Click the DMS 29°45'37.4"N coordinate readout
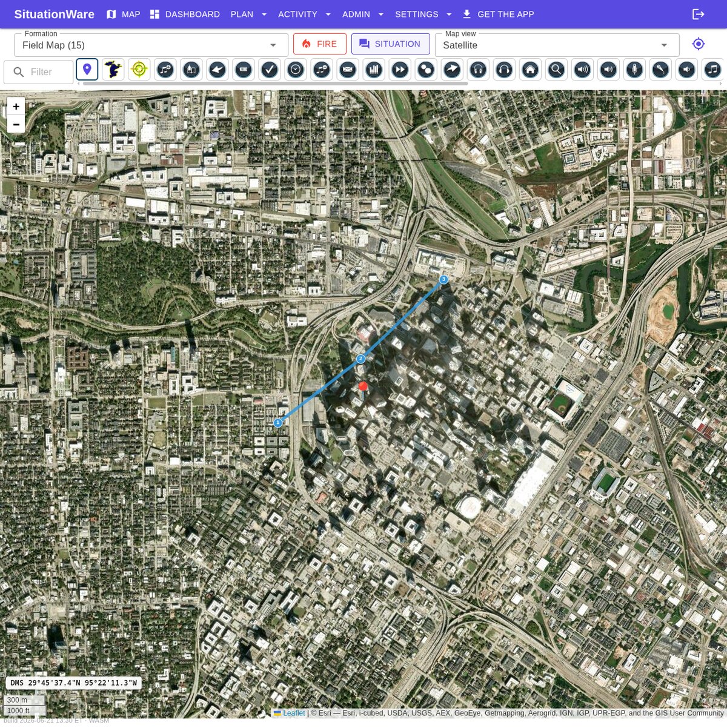Image resolution: width=727 pixels, height=728 pixels. [x=73, y=683]
